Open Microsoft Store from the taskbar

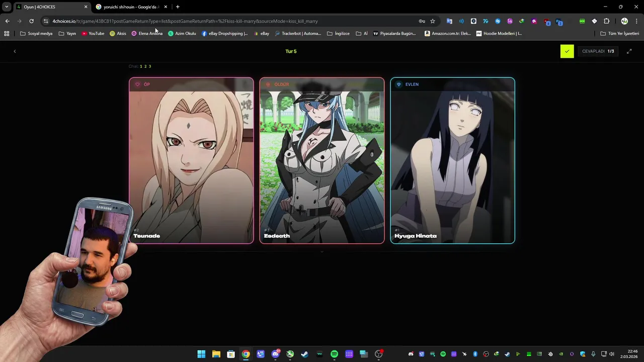(x=230, y=354)
